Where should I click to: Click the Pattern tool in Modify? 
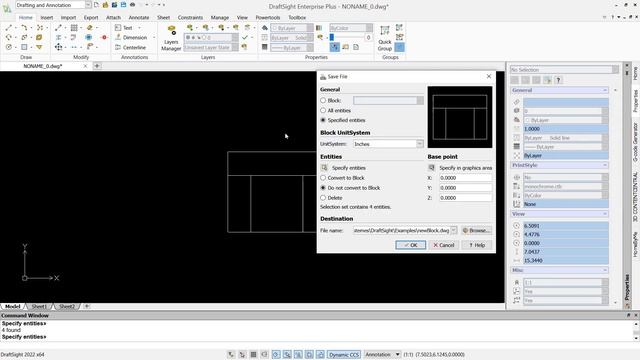click(74, 28)
